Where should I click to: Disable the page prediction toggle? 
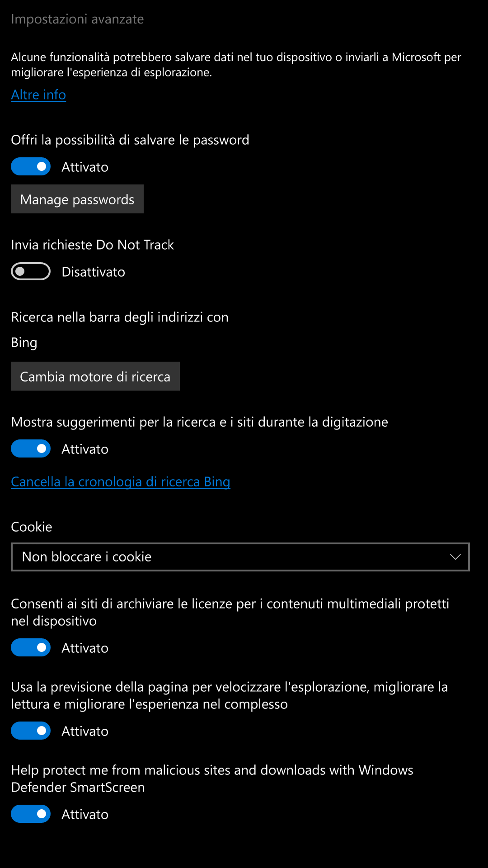[31, 731]
